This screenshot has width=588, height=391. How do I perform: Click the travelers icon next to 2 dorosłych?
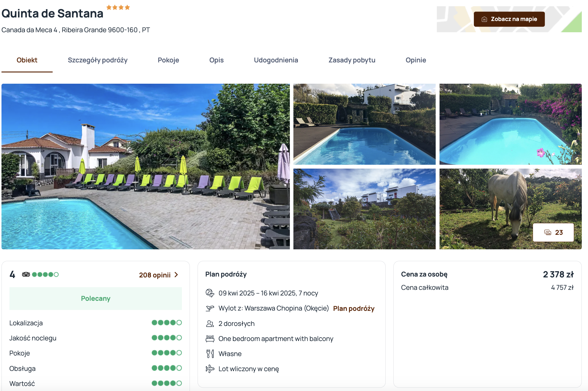(x=210, y=324)
